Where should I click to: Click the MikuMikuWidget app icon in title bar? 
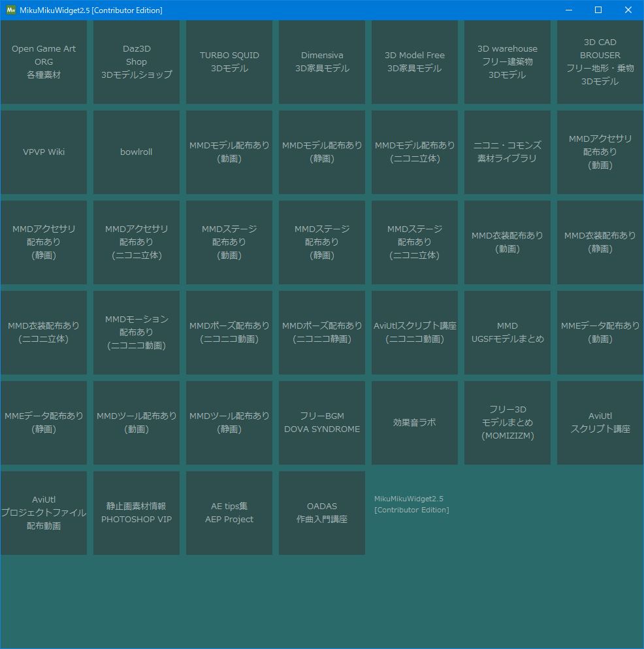11,10
